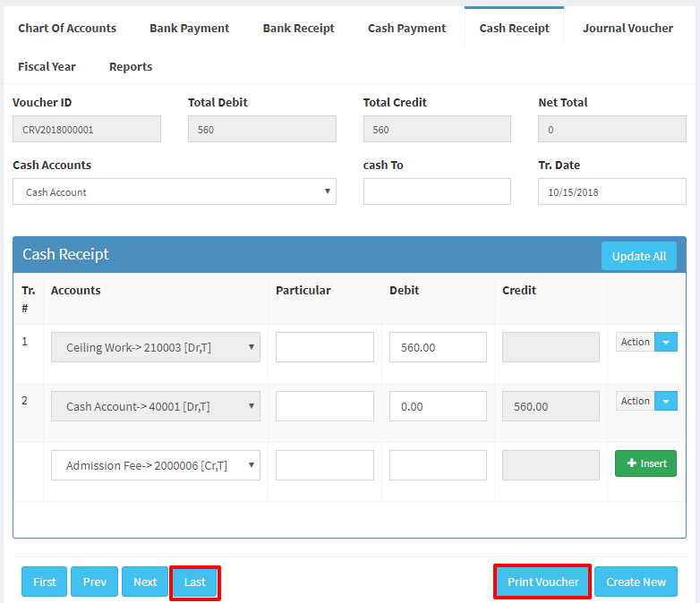
Task: Click the Debit field showing 560.00
Action: click(438, 347)
